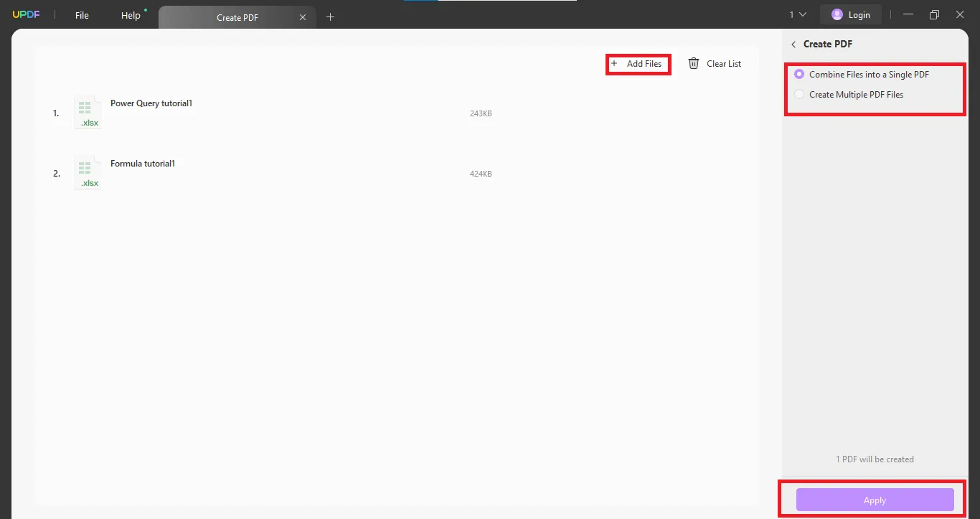Click the back chevron beside Create PDF
Image resolution: width=980 pixels, height=519 pixels.
coord(793,44)
